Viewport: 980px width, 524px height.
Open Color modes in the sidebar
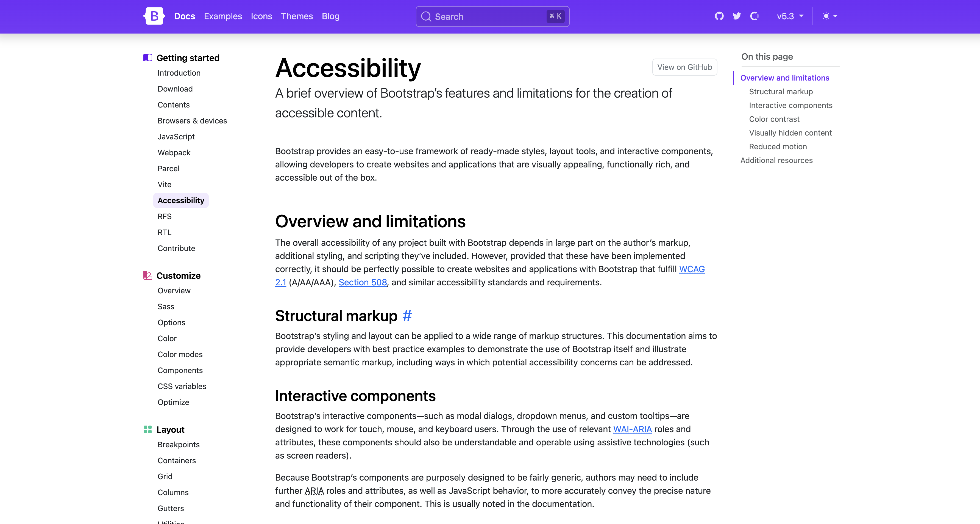180,355
